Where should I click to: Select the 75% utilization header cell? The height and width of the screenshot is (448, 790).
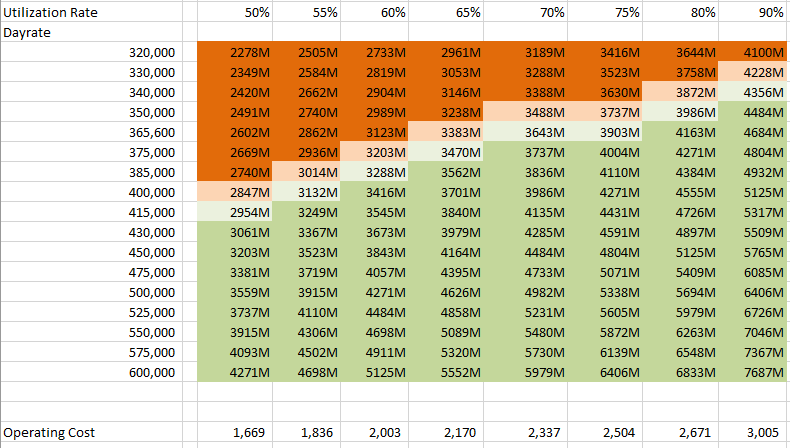click(x=605, y=12)
